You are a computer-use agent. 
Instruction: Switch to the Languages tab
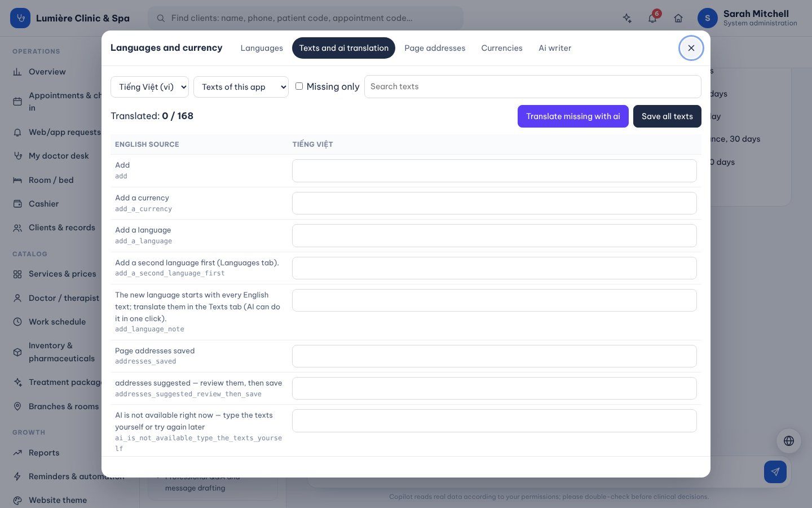(262, 48)
